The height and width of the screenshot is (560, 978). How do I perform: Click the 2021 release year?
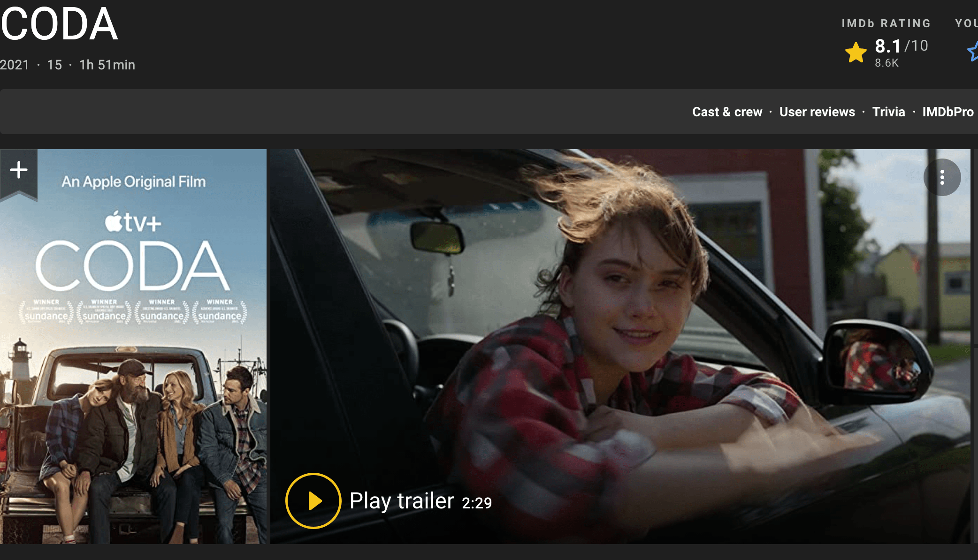[x=15, y=65]
